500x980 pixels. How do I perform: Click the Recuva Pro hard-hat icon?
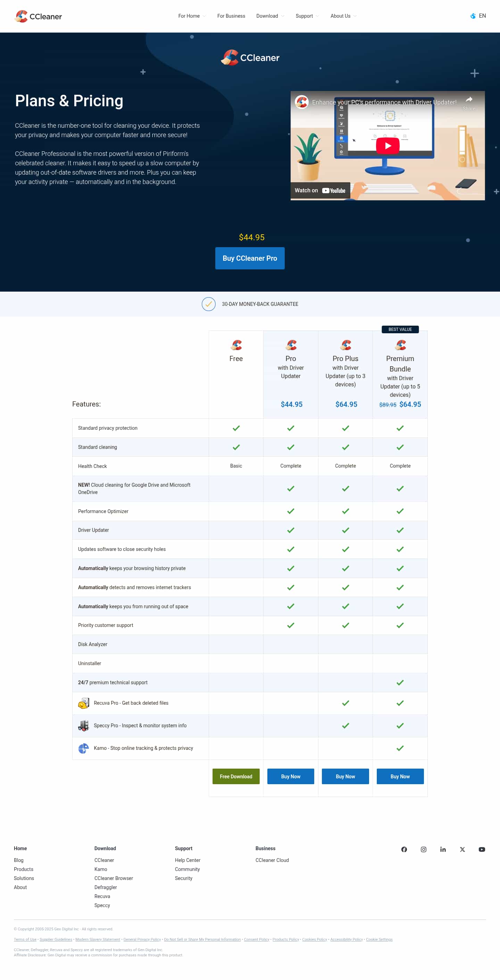[84, 703]
